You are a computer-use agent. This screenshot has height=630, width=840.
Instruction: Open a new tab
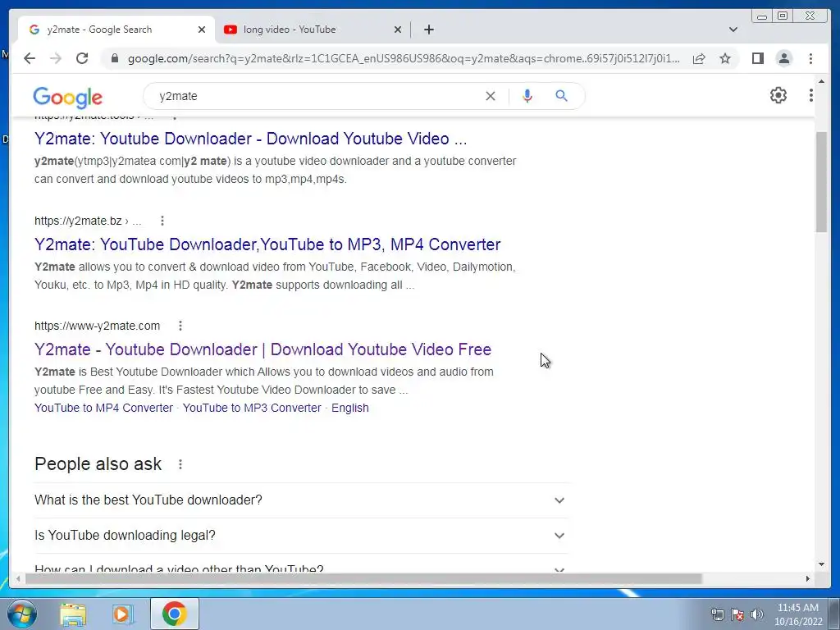click(x=428, y=30)
